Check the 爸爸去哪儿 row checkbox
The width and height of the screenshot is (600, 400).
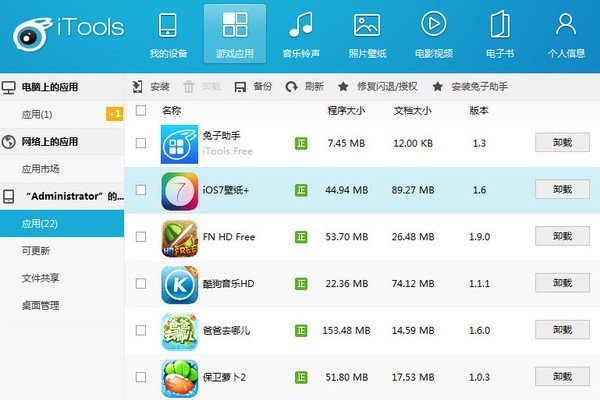click(141, 330)
